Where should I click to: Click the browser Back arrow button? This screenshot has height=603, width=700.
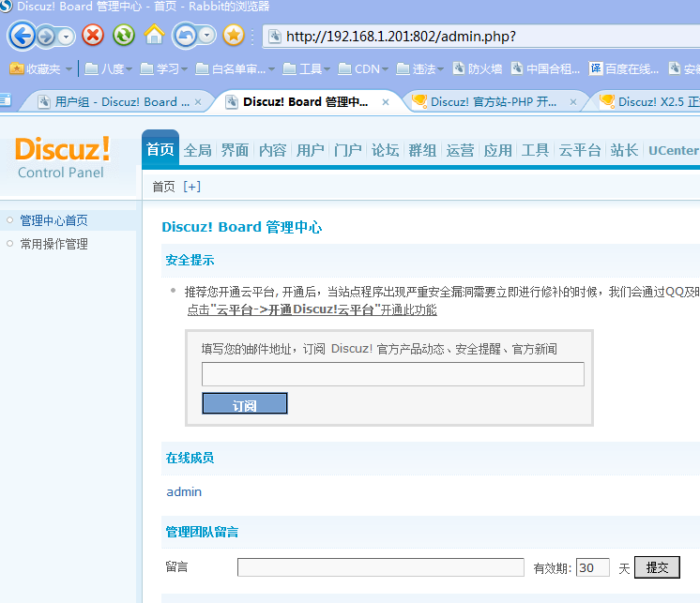click(22, 36)
